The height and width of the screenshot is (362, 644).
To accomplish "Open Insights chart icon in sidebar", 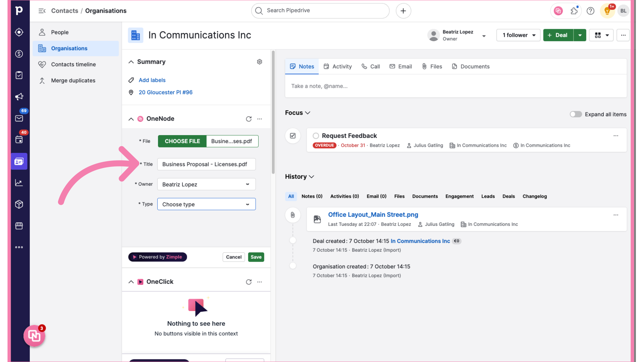I will [x=19, y=183].
